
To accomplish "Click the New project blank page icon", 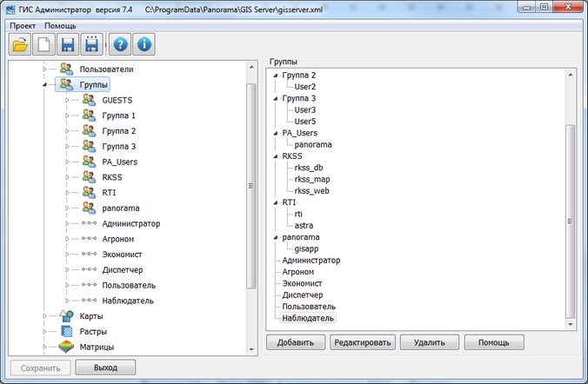I will click(43, 44).
